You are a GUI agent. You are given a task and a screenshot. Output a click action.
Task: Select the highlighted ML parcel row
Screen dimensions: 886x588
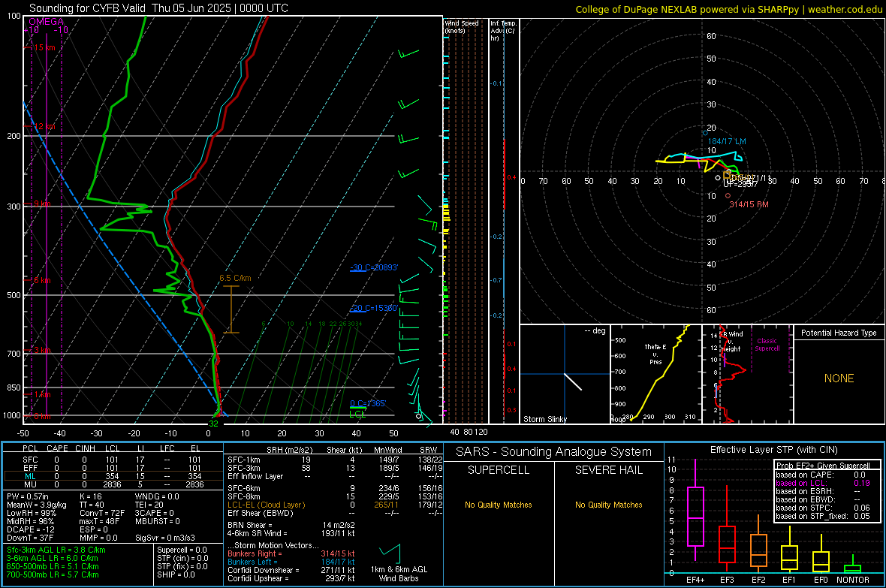point(112,476)
